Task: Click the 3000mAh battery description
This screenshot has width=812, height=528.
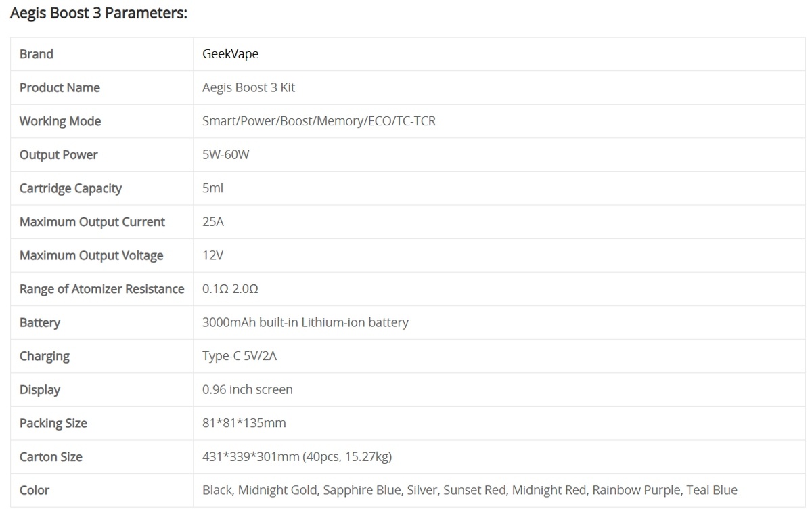Action: [305, 322]
